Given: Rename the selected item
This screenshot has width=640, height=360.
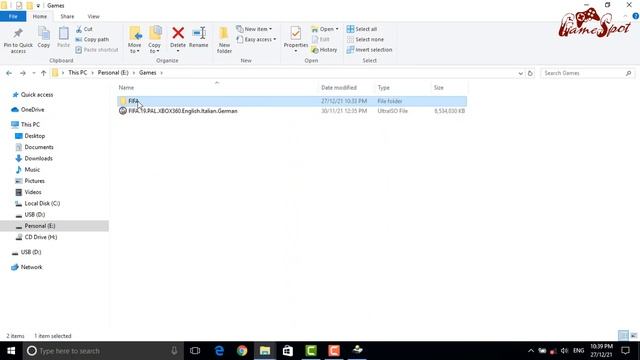Looking at the screenshot, I should coord(199,38).
